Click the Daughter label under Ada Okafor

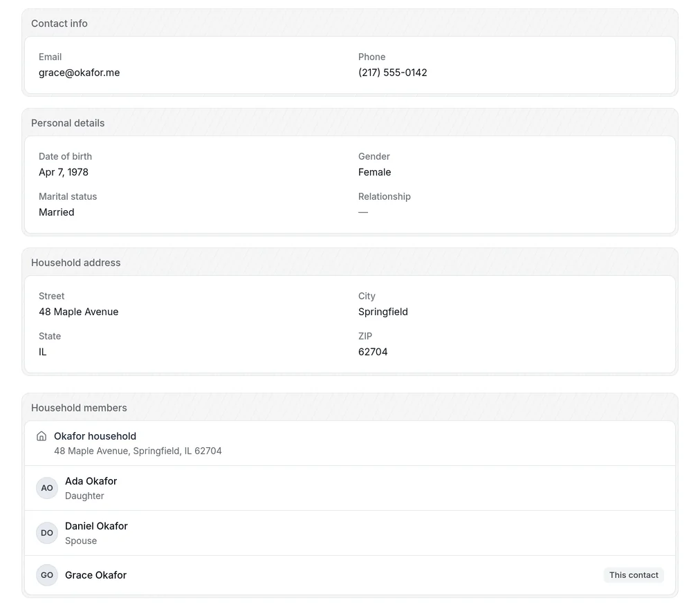coord(84,496)
